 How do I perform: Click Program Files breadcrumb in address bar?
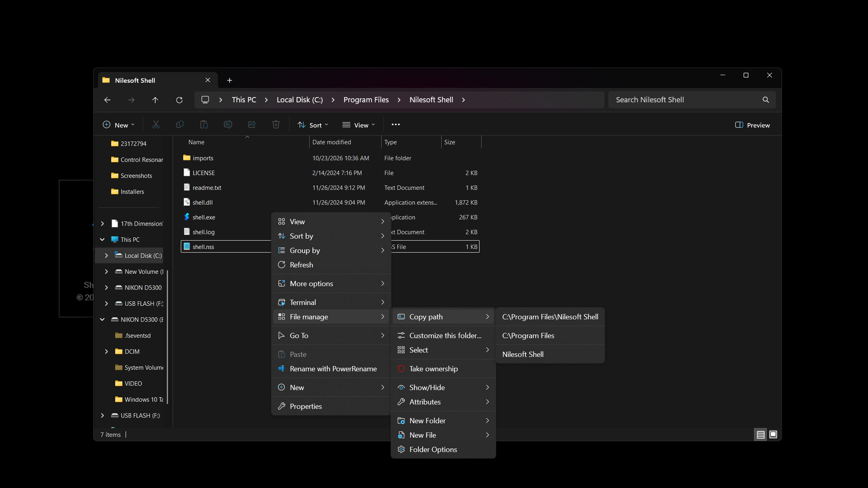pos(366,100)
